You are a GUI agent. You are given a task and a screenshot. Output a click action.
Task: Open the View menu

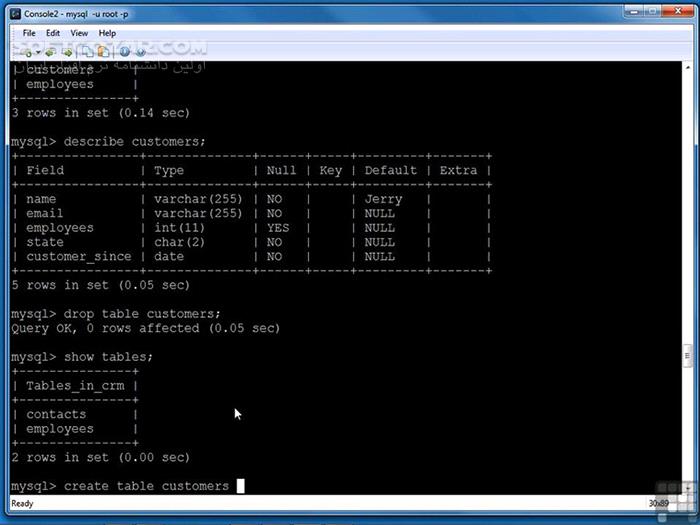click(79, 33)
